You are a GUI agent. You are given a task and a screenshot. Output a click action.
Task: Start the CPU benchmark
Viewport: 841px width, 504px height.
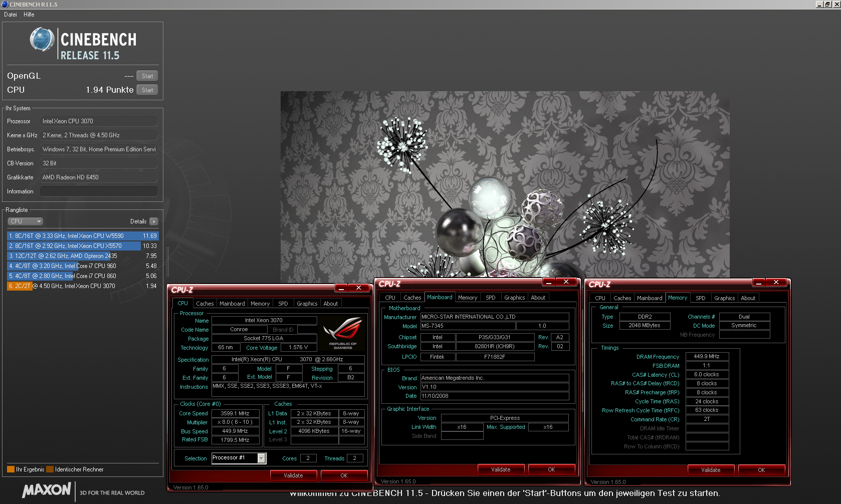[x=147, y=90]
